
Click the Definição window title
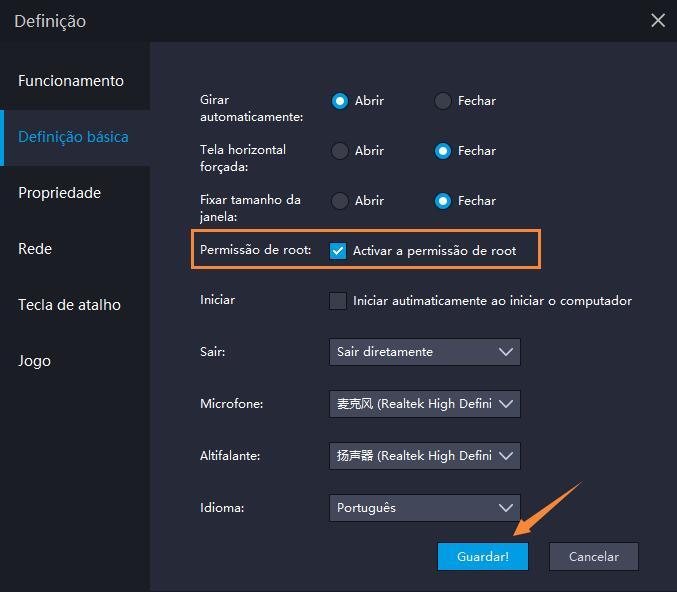pyautogui.click(x=50, y=22)
